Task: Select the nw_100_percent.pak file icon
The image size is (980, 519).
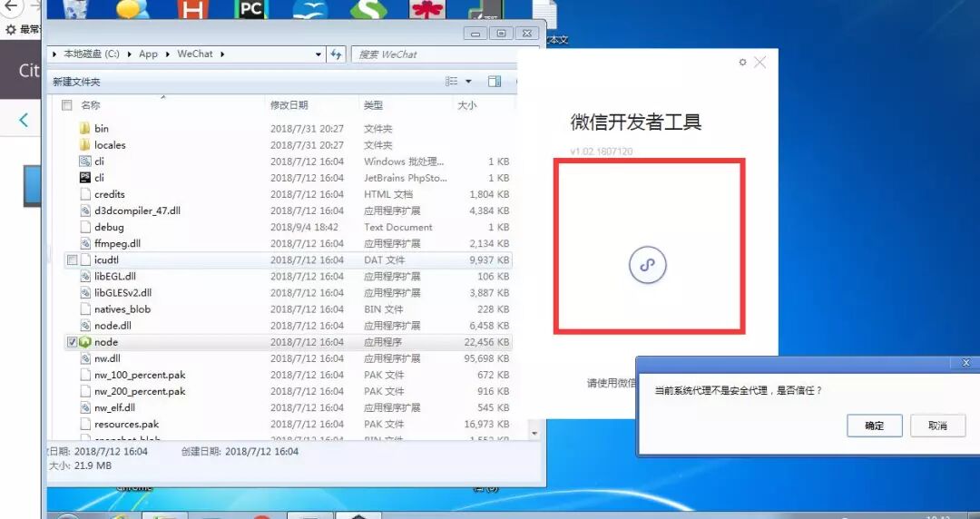Action: click(85, 375)
